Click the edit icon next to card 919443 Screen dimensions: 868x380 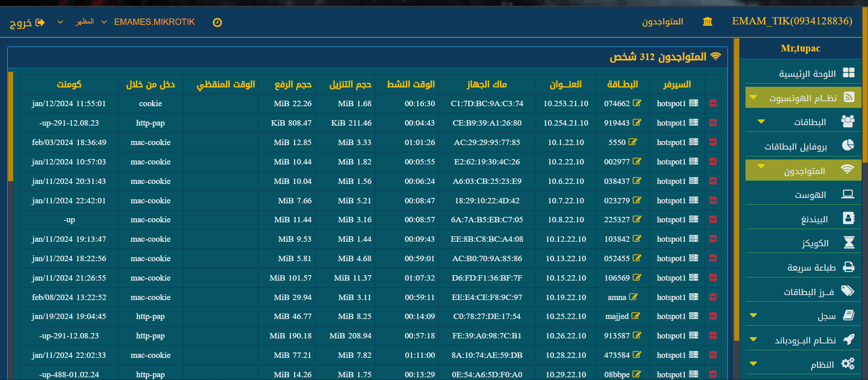pos(637,122)
